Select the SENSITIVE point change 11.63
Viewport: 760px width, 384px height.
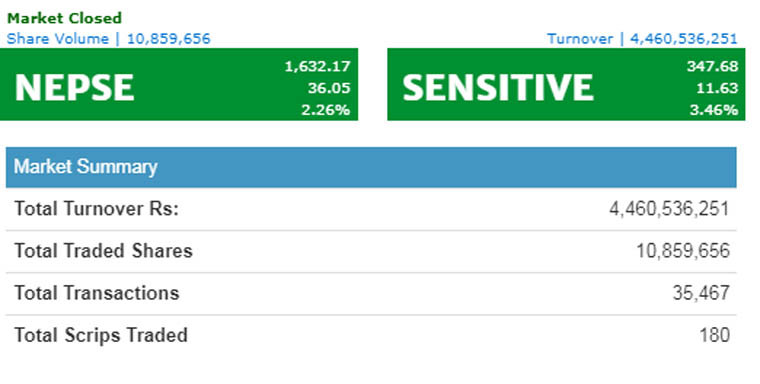pos(717,88)
